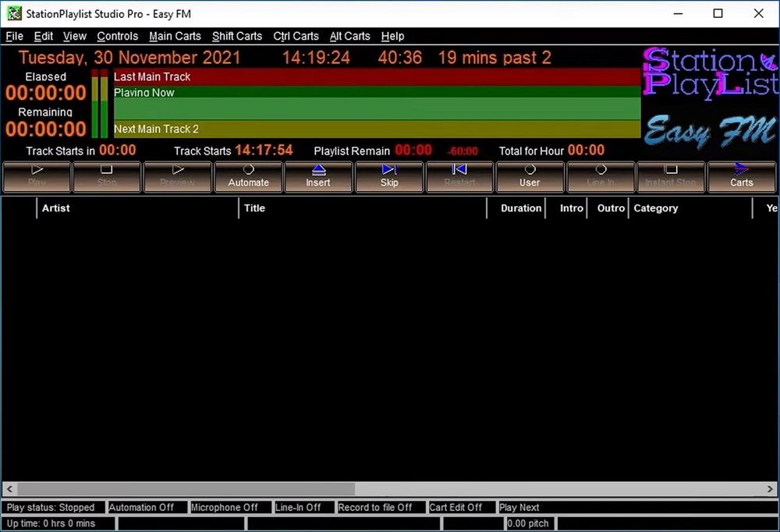The width and height of the screenshot is (780, 532).
Task: Click the 40:36 countdown display
Action: click(400, 58)
